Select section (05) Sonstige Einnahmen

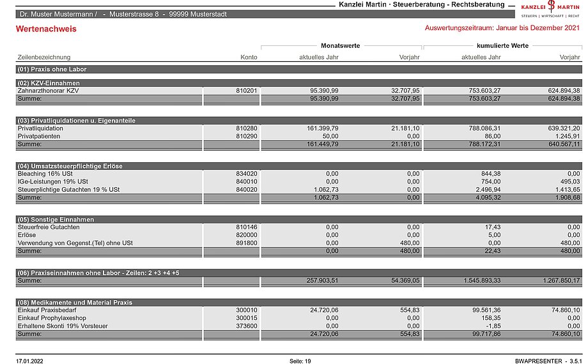(299, 219)
